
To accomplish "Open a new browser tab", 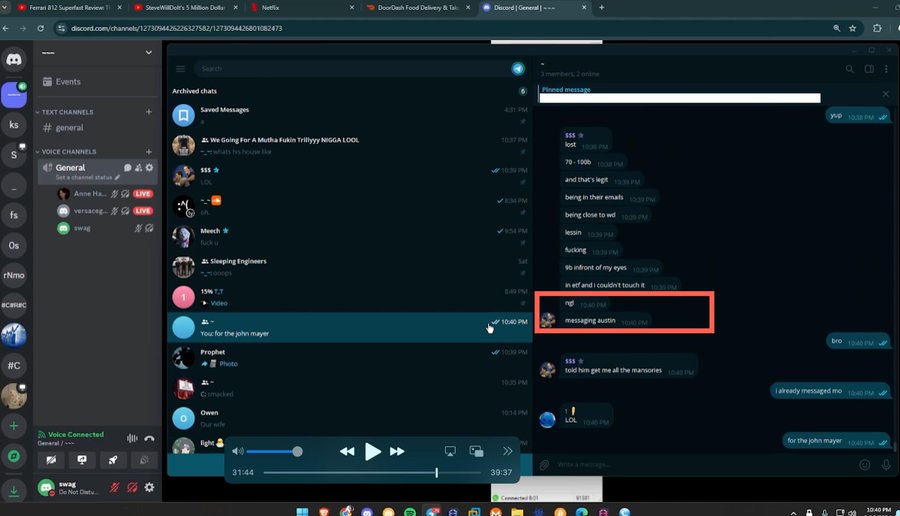I will tap(602, 7).
